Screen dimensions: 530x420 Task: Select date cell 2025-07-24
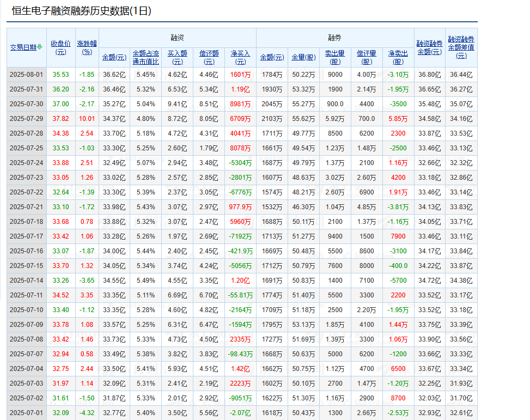point(27,163)
